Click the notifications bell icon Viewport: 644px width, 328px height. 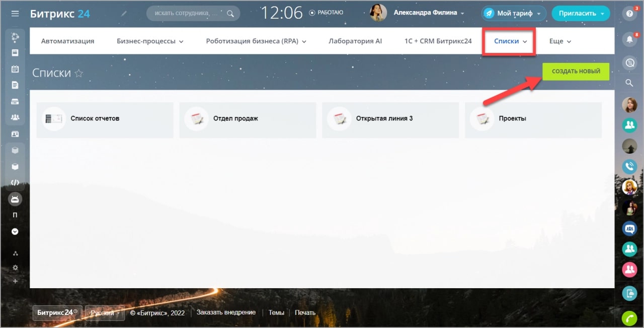[x=629, y=39]
